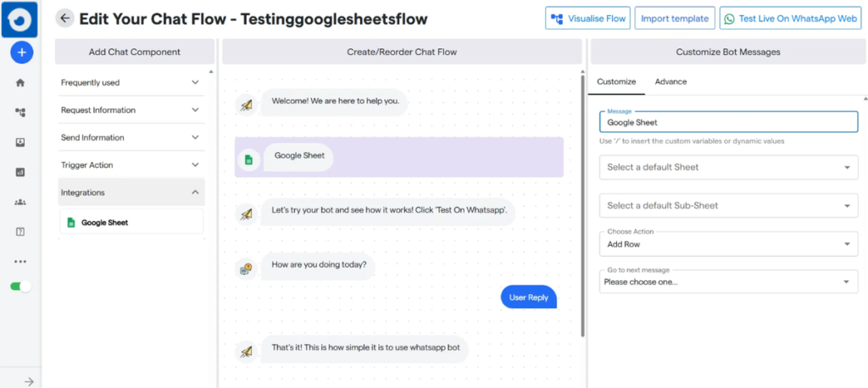868x388 pixels.
Task: Open the Go to next message dropdown
Action: pyautogui.click(x=728, y=282)
